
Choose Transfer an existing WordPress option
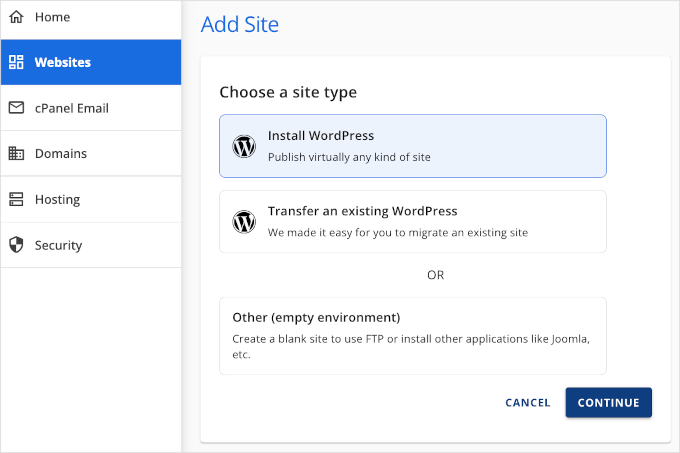pyautogui.click(x=413, y=222)
